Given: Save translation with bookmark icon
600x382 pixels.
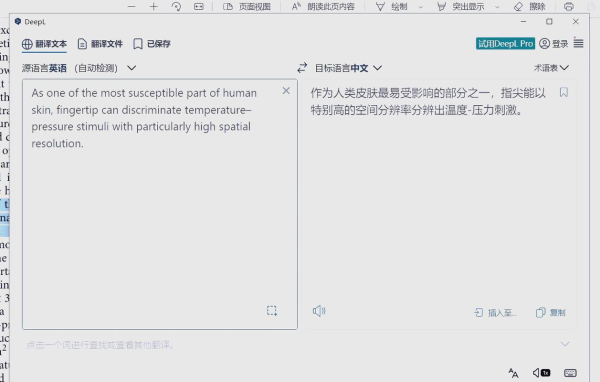Looking at the screenshot, I should point(564,92).
